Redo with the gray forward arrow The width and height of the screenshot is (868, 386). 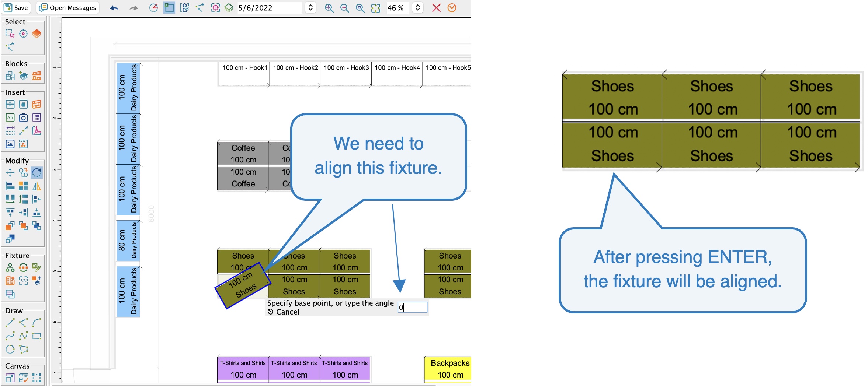(x=133, y=8)
